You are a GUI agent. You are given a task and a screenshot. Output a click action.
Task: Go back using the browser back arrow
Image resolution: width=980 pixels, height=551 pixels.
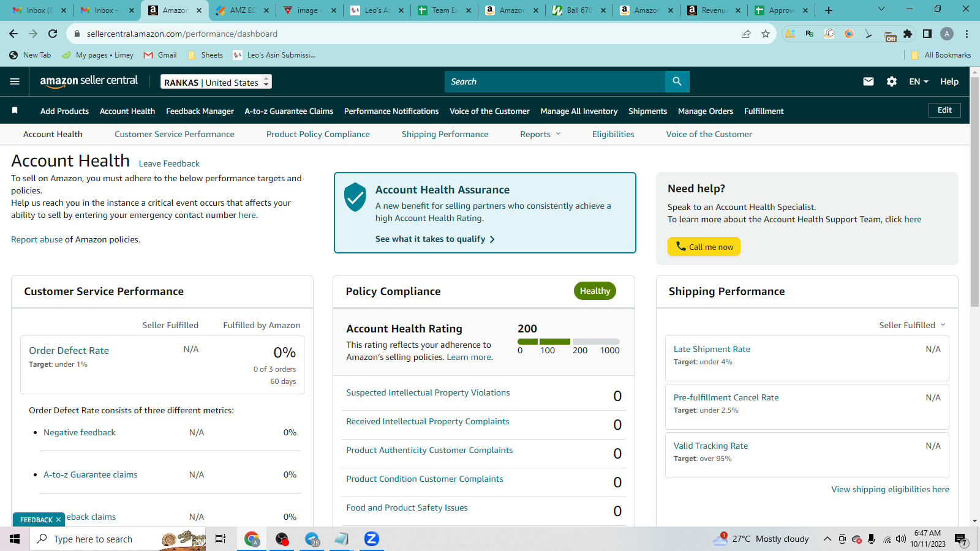[13, 34]
